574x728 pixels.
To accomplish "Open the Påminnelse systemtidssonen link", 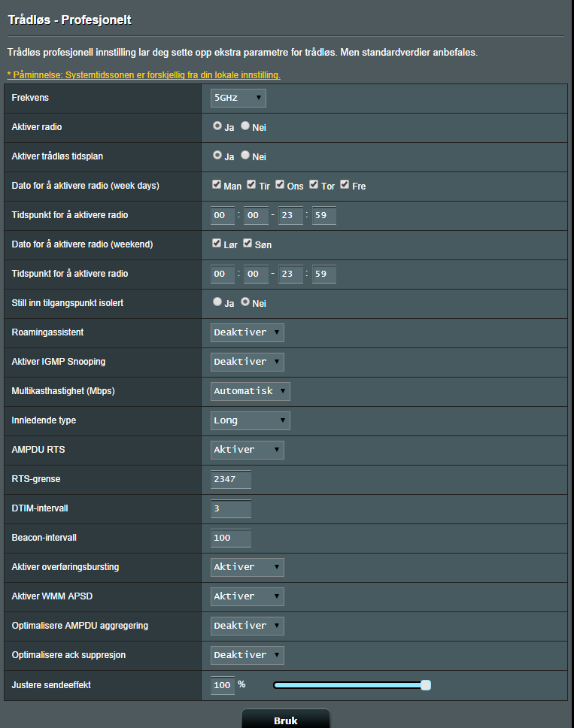I will tap(144, 74).
